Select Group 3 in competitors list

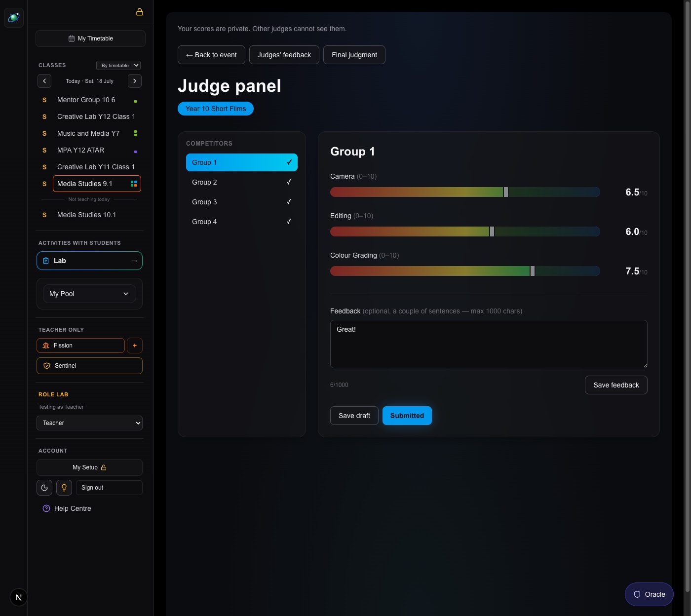[x=242, y=202]
